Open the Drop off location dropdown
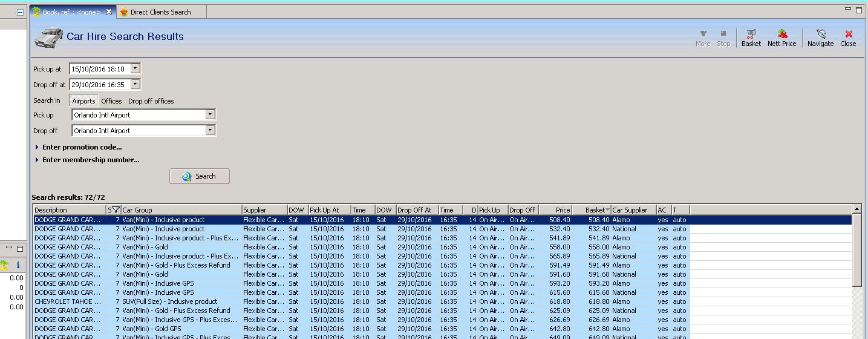The width and height of the screenshot is (868, 339). coord(210,130)
